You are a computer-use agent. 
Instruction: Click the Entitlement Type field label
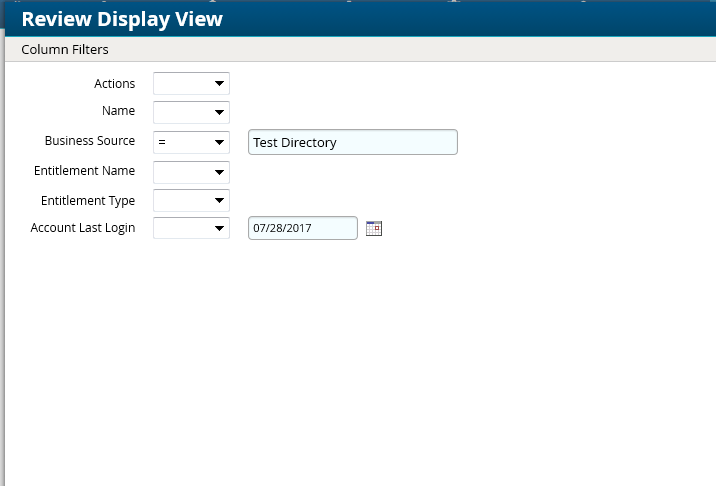click(x=88, y=200)
